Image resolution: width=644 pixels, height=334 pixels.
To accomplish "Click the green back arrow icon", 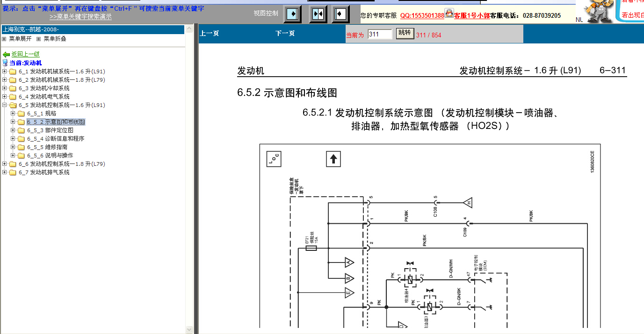I will coord(6,55).
